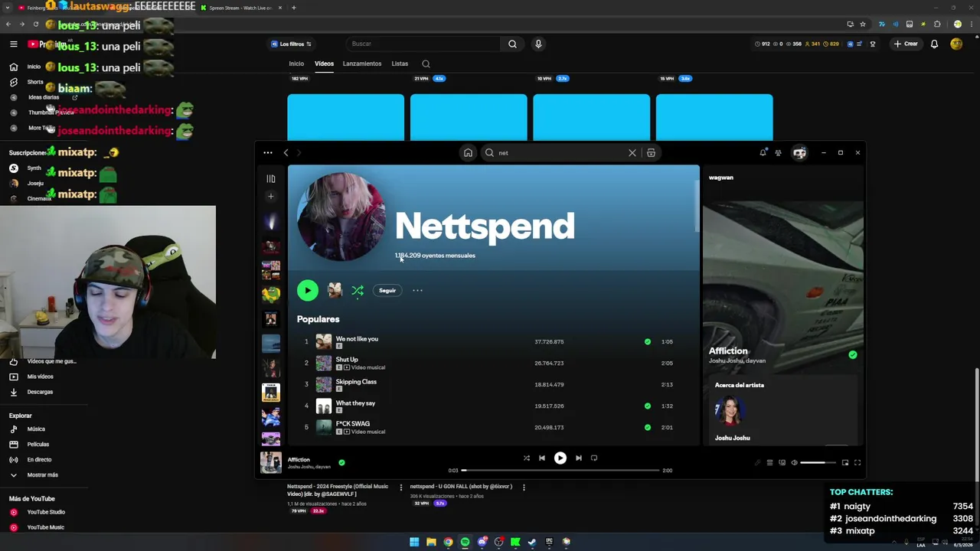Click play in the bottom player bar
This screenshot has width=980, height=551.
[560, 458]
